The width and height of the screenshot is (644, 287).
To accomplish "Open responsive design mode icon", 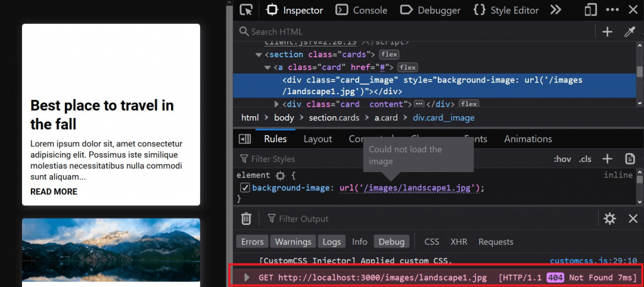I will click(591, 10).
